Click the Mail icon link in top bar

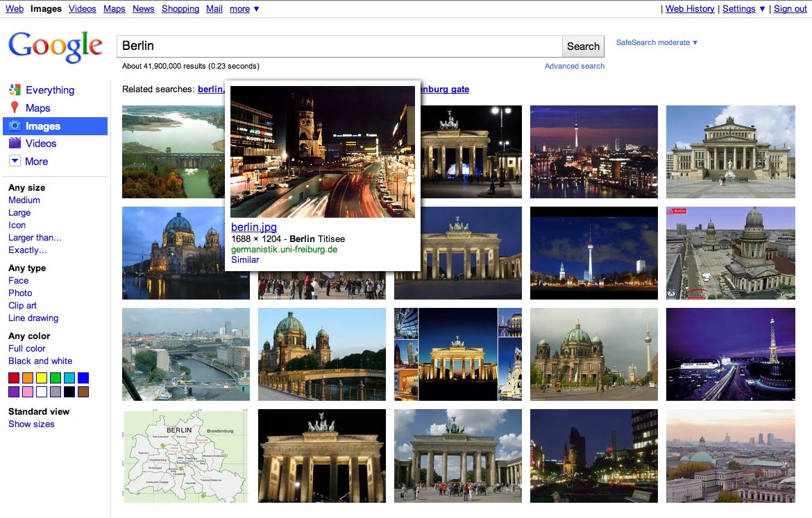[x=214, y=8]
